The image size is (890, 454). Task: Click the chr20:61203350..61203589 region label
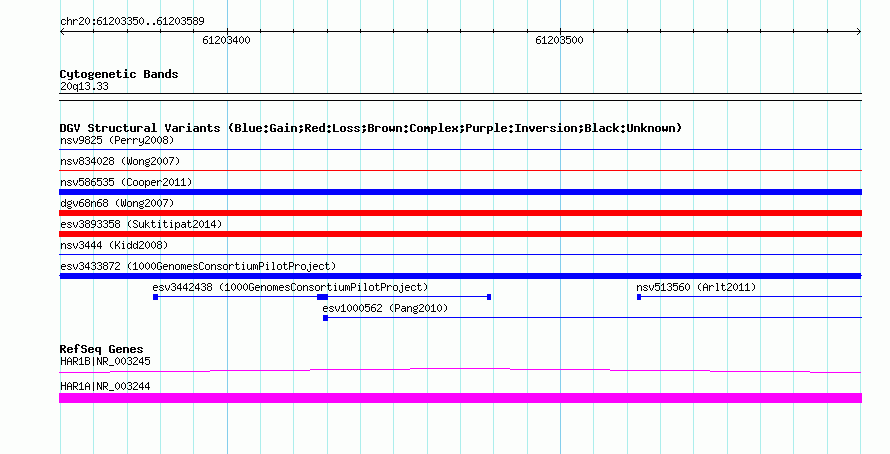132,21
